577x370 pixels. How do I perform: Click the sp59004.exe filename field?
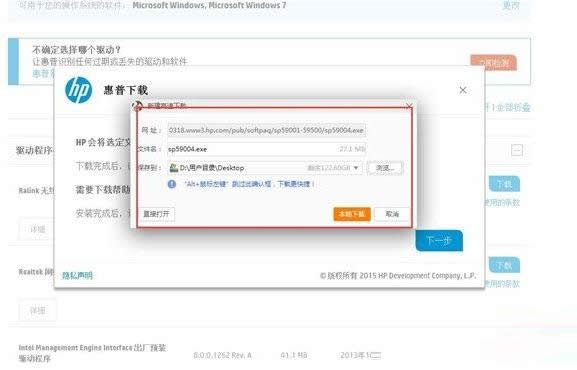click(266, 149)
